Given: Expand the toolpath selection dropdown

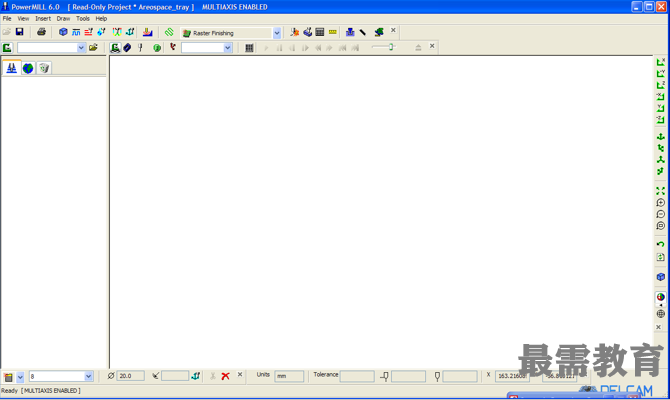Looking at the screenshot, I should 81,48.
